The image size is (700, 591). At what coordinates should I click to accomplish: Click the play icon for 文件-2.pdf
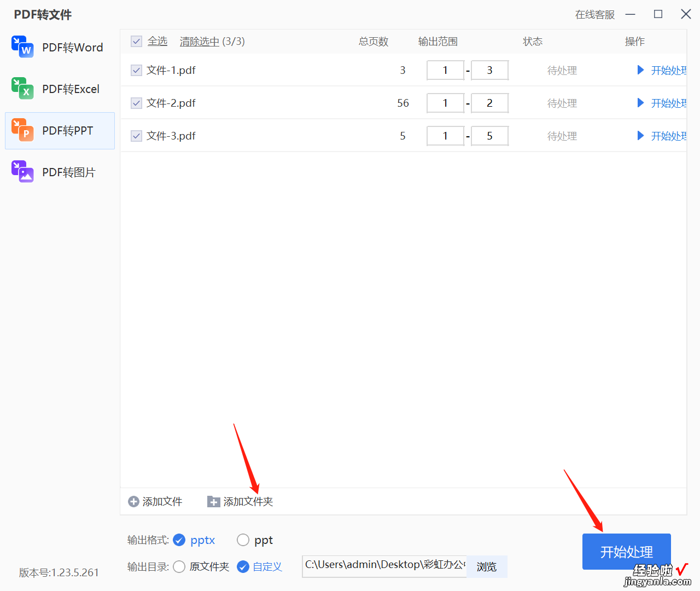pyautogui.click(x=640, y=103)
